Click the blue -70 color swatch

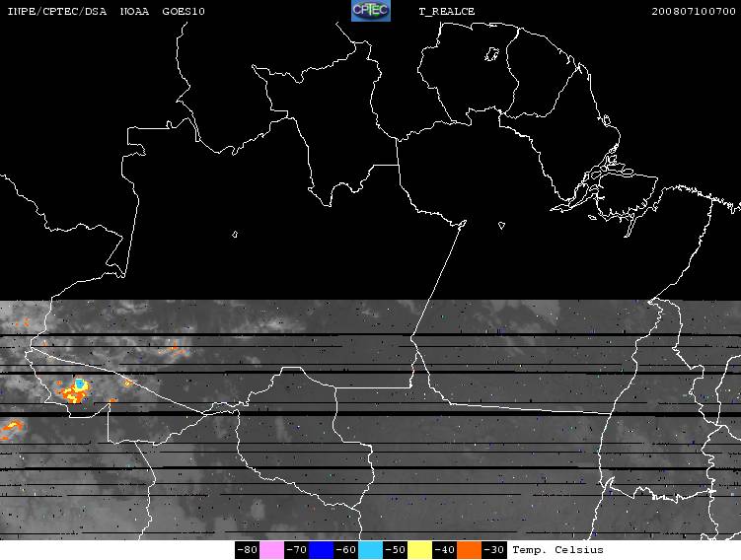(321, 550)
